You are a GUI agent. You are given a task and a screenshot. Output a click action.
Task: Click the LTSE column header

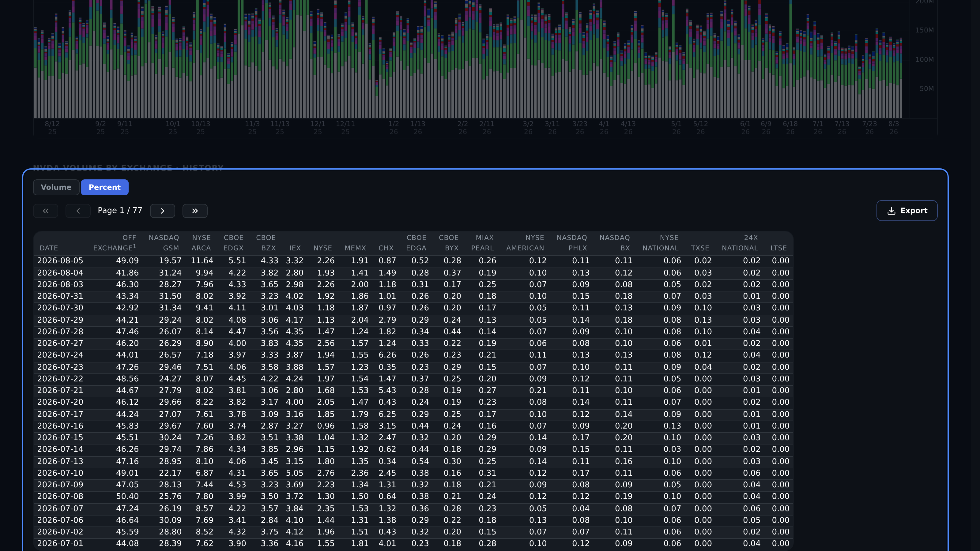(778, 248)
